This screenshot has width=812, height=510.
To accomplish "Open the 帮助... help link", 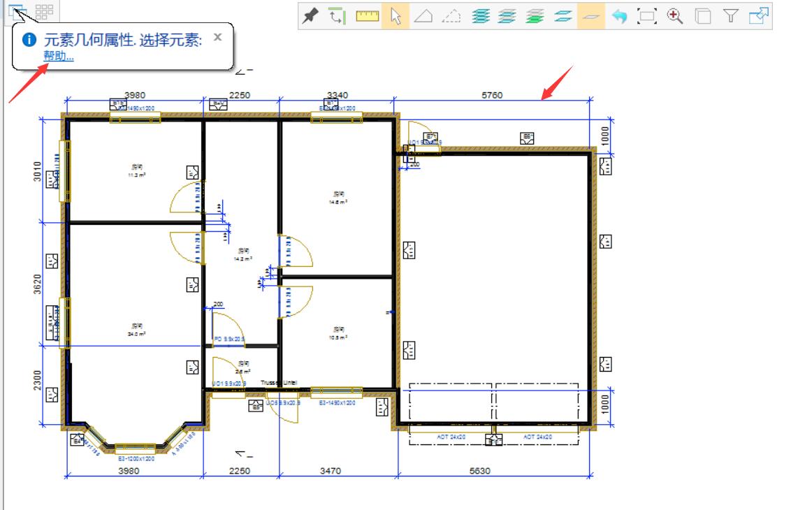I will point(59,56).
